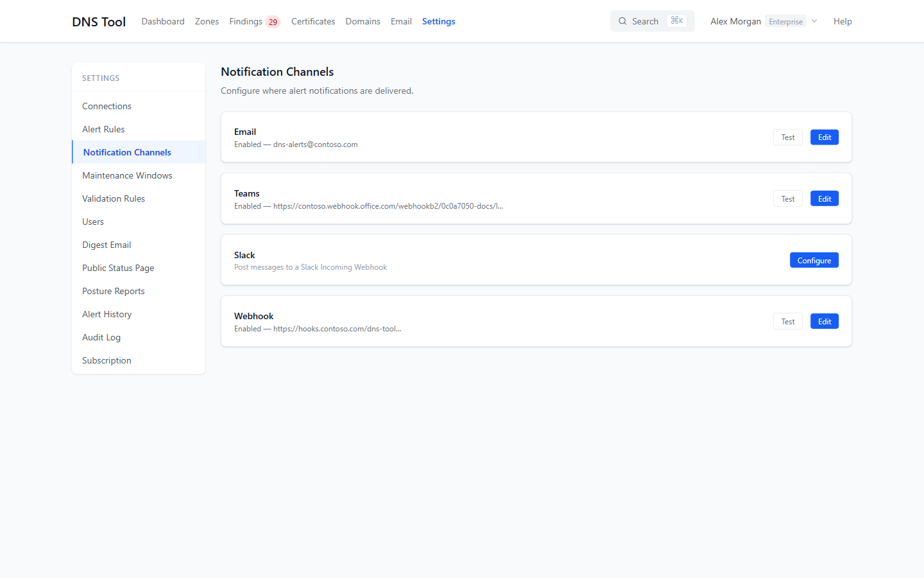
Task: Click the Notification Channels page heading
Action: [277, 72]
